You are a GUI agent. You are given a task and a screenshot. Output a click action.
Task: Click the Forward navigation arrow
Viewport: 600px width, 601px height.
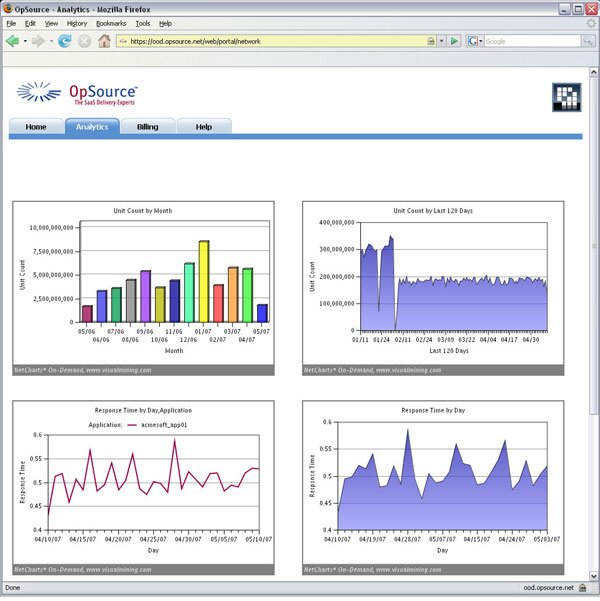coord(37,41)
